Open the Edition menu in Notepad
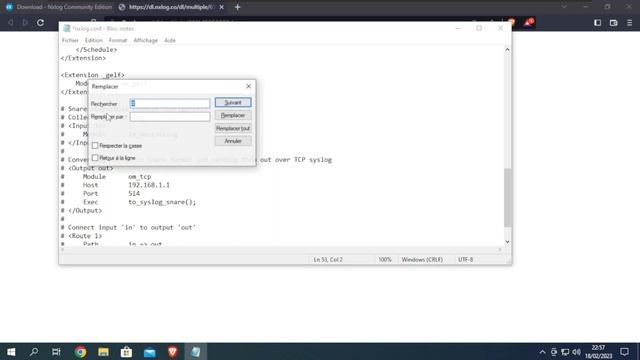 [x=94, y=40]
